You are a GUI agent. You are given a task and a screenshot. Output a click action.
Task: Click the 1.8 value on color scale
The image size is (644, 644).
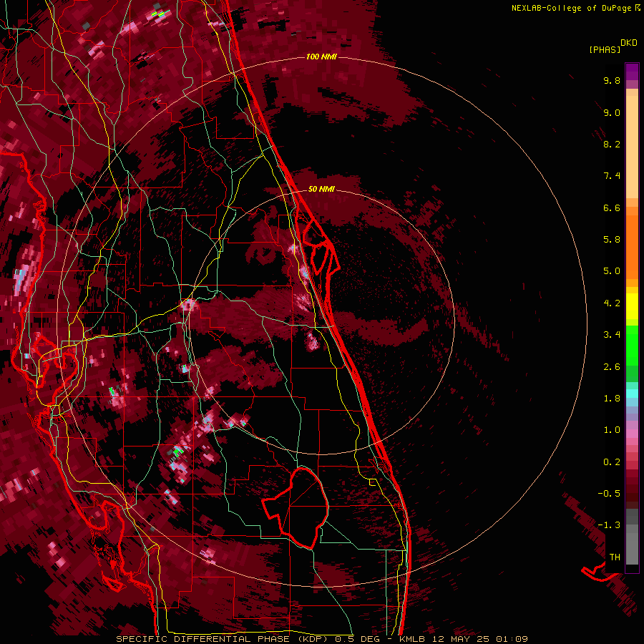pyautogui.click(x=612, y=399)
